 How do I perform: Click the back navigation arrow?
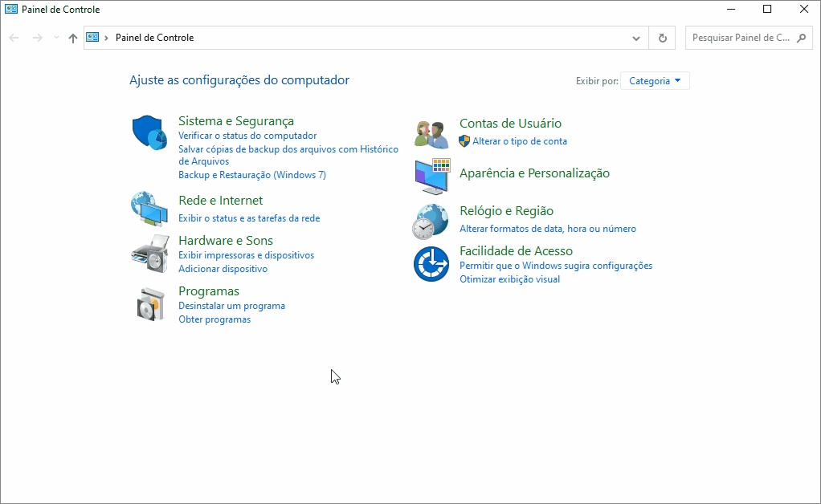tap(14, 38)
